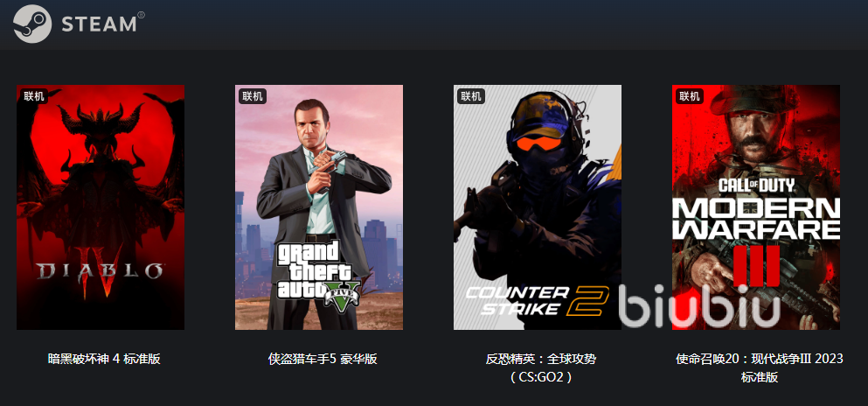The height and width of the screenshot is (406, 868).
Task: Click the DIABLO logo text on cover
Action: (101, 271)
